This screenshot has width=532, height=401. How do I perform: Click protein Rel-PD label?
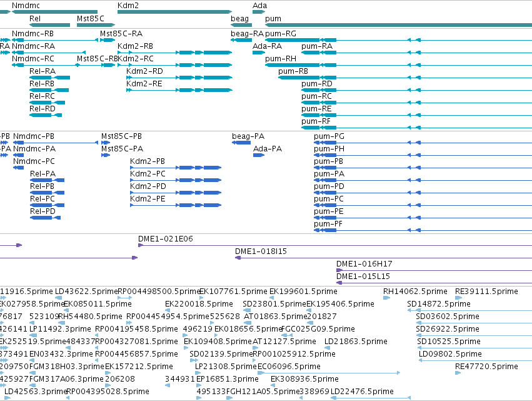43,211
